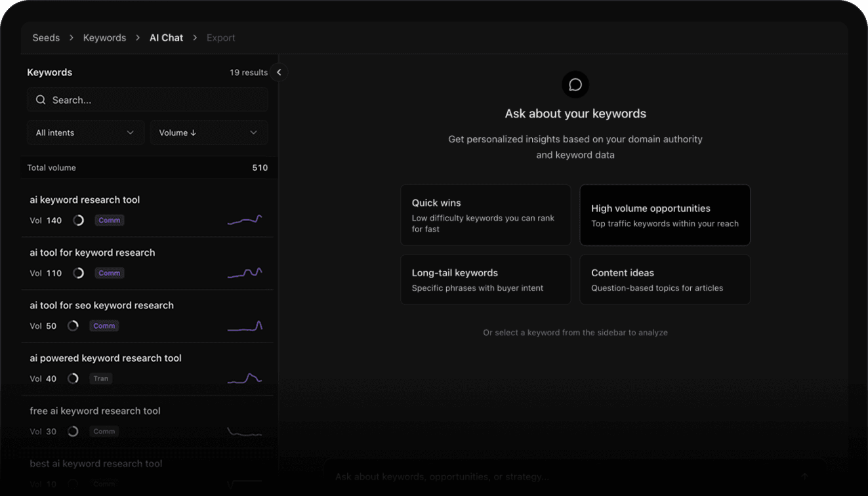Navigate to 'Seeds' in the breadcrumb

click(x=46, y=37)
